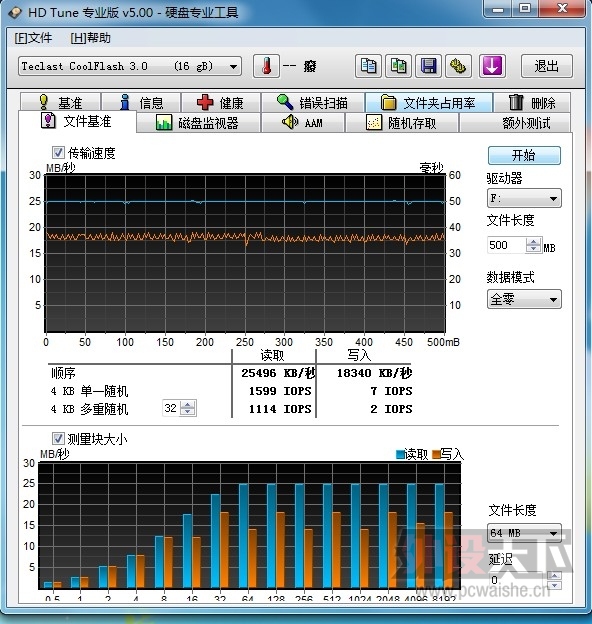Click the blue 读取 legend swatch
This screenshot has height=624, width=592.
coord(400,454)
